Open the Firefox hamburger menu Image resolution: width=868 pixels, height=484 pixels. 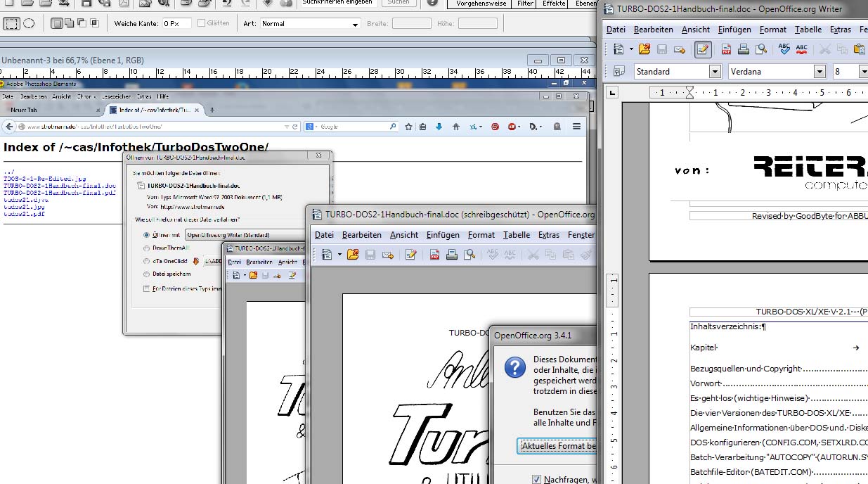[576, 127]
